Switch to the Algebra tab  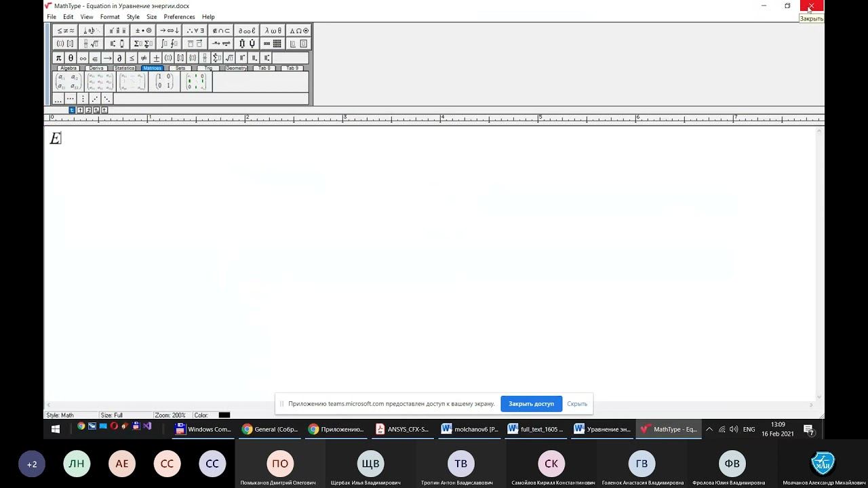point(68,68)
